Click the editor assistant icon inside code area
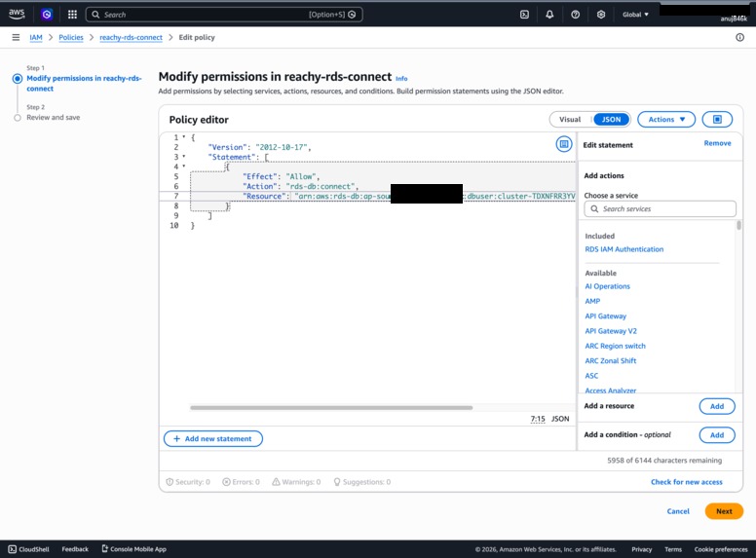 (x=564, y=143)
